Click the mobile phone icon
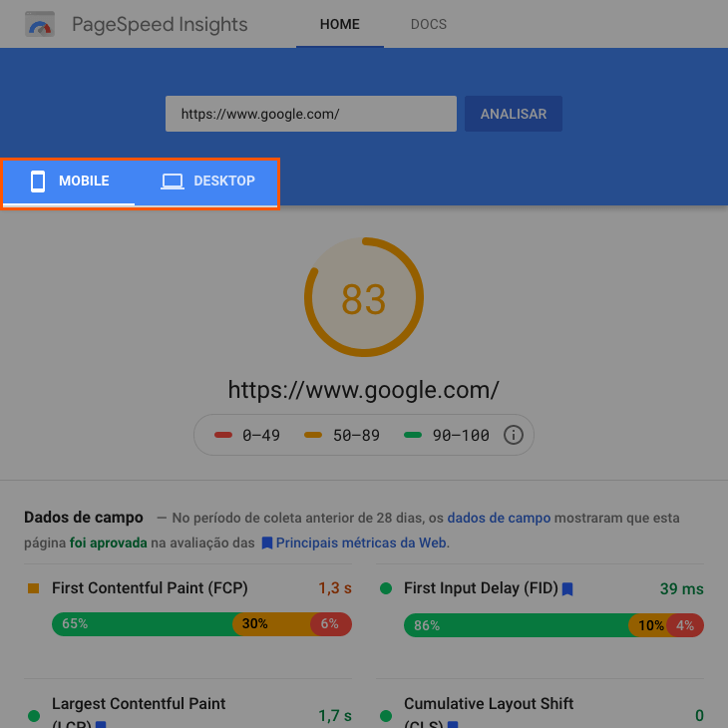 38,182
